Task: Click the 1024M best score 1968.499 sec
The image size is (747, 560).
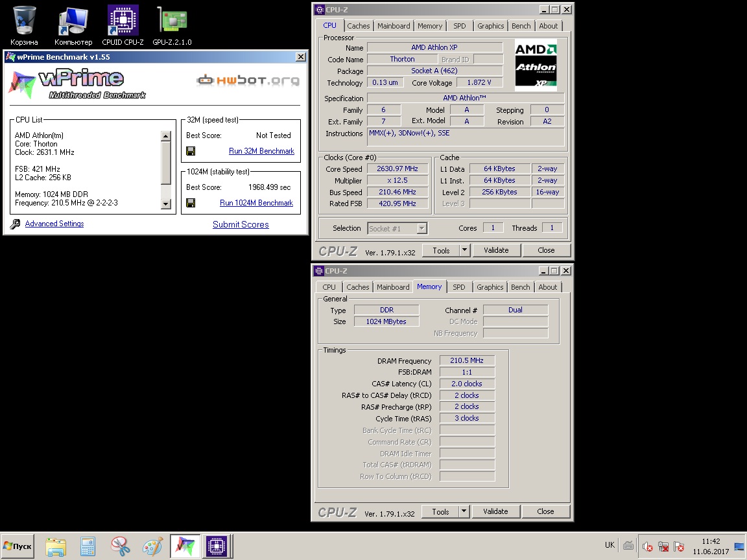Action: point(270,187)
